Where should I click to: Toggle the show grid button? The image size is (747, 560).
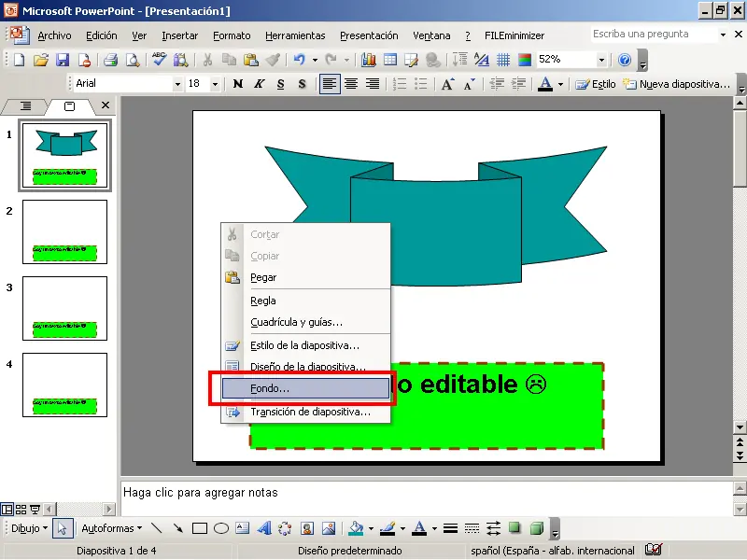(x=503, y=60)
